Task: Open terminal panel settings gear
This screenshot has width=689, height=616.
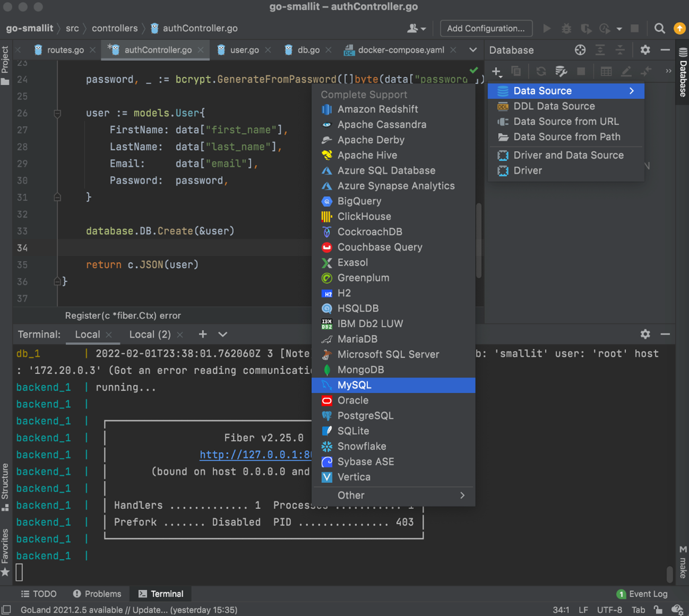Action: click(645, 334)
